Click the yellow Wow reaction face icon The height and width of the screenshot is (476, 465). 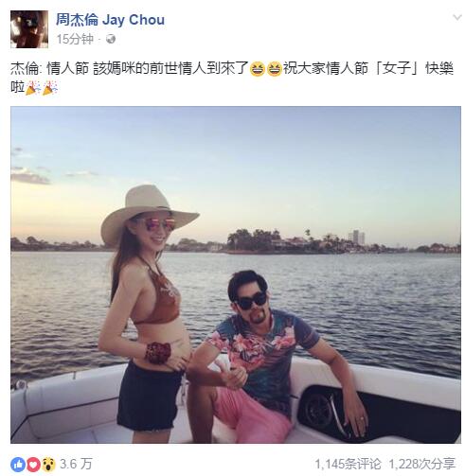(x=48, y=464)
